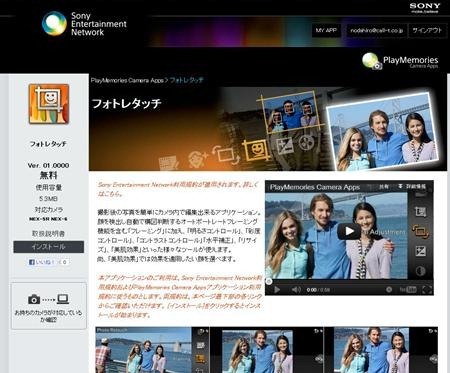
Task: Click the signed-in email account button
Action: 377,30
